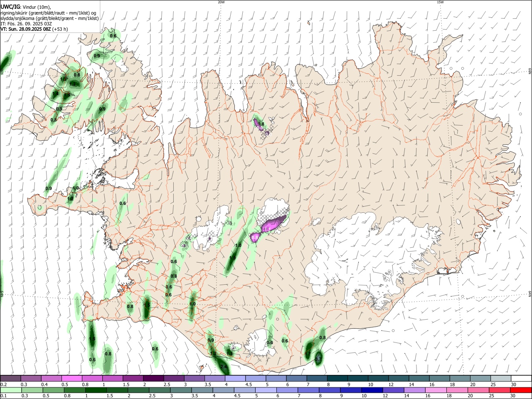Image resolution: width=532 pixels, height=399 pixels.
Task: Select the light purple swatch between 14 and 16, lower scale
Action: click(x=414, y=390)
